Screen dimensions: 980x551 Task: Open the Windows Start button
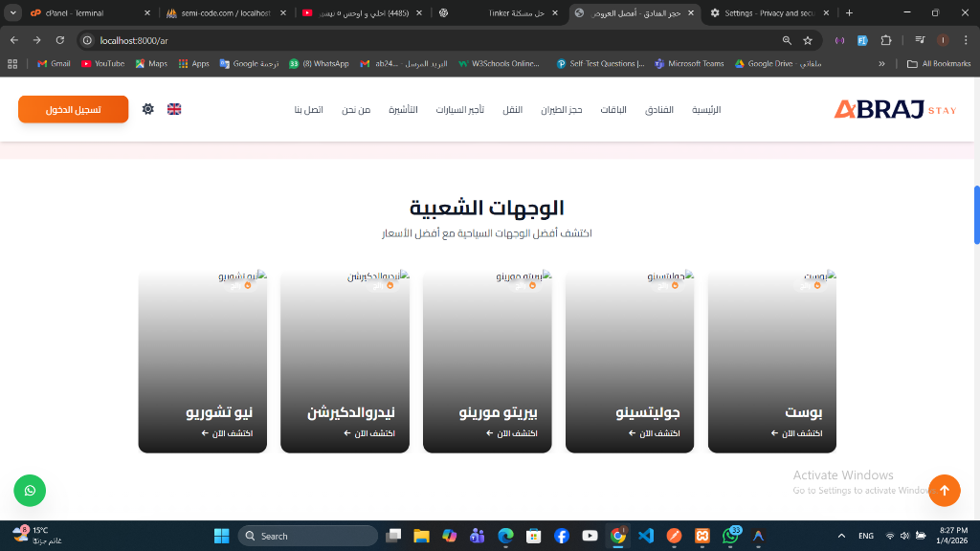pyautogui.click(x=221, y=536)
